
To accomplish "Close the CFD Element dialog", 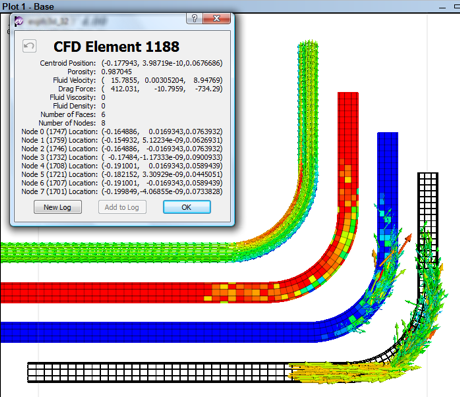I will (216, 18).
